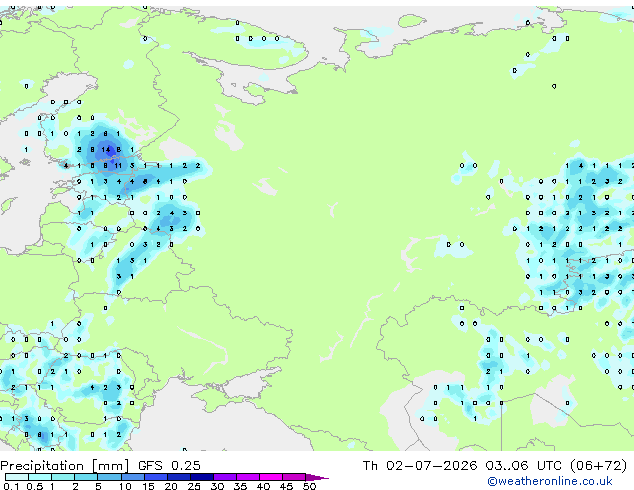Click the 25–30 mm dark navy legend box

click(202, 477)
